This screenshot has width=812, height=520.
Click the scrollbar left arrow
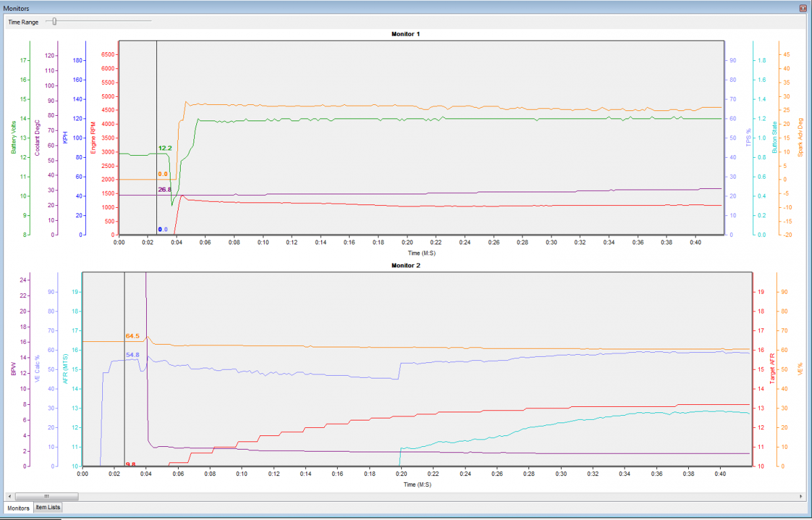[9, 496]
